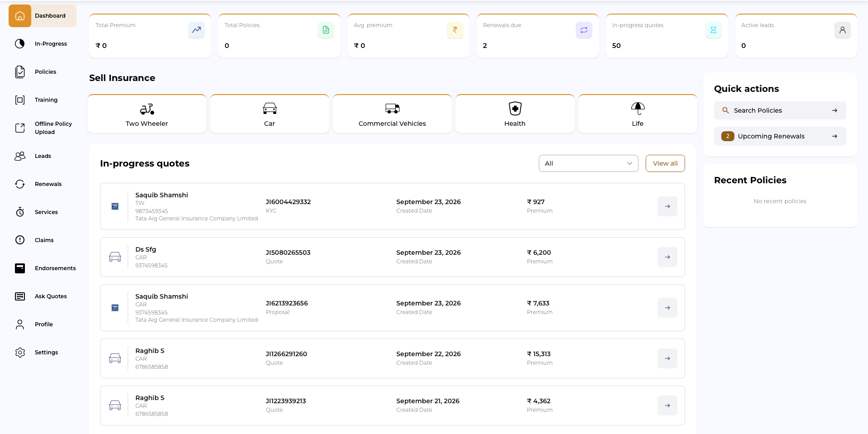Open the Leads menu item
The width and height of the screenshot is (868, 434).
pos(43,156)
